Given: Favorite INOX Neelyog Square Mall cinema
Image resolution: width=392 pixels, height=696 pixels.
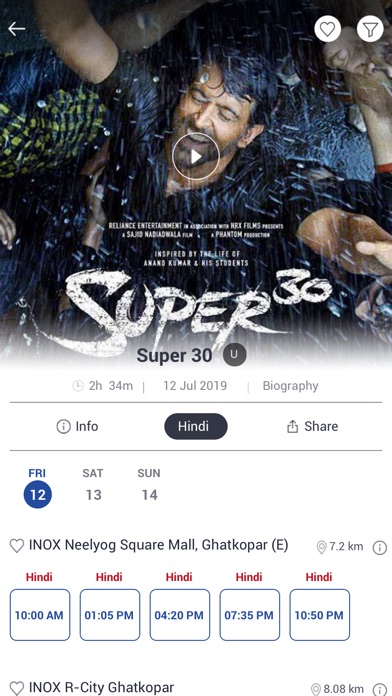Looking at the screenshot, I should (17, 546).
